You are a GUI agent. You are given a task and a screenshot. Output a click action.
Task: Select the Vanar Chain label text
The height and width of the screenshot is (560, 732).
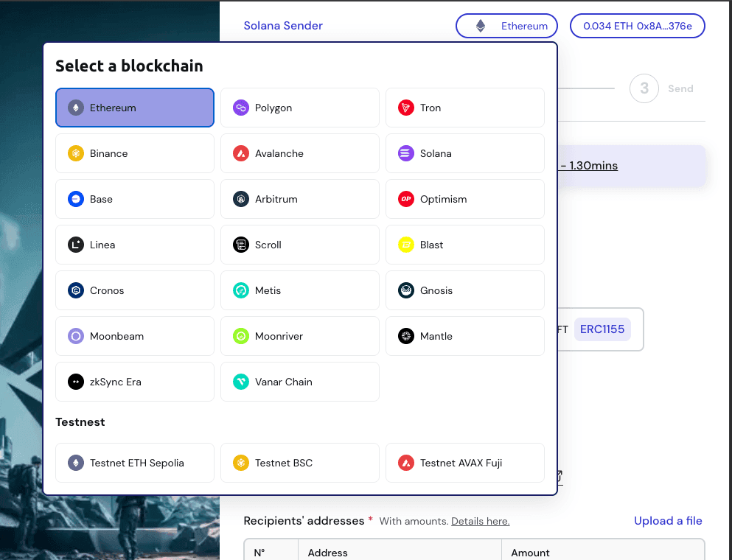284,382
